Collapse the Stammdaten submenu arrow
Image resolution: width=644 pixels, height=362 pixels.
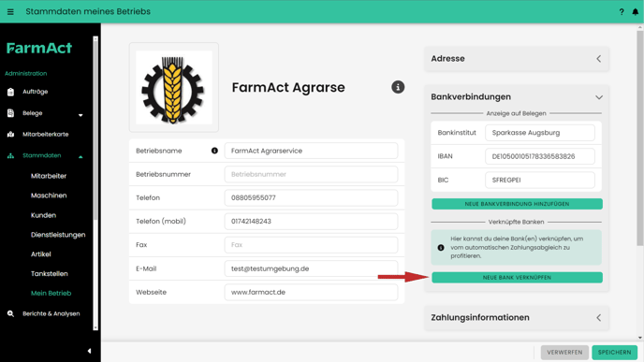click(x=80, y=157)
